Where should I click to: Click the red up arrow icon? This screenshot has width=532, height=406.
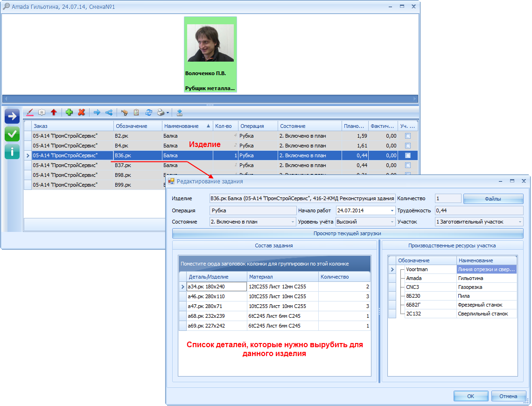pyautogui.click(x=54, y=112)
